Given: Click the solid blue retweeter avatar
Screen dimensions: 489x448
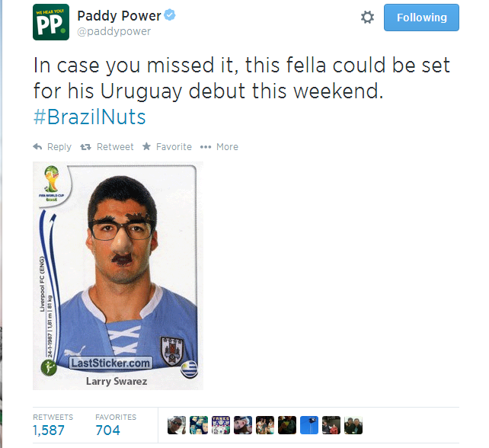Looking at the screenshot, I should click(x=309, y=425).
